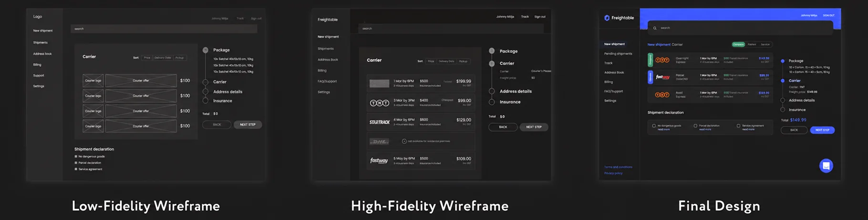This screenshot has width=868, height=220.
Task: Click search magnifier icon in Final Design
Action: click(655, 28)
